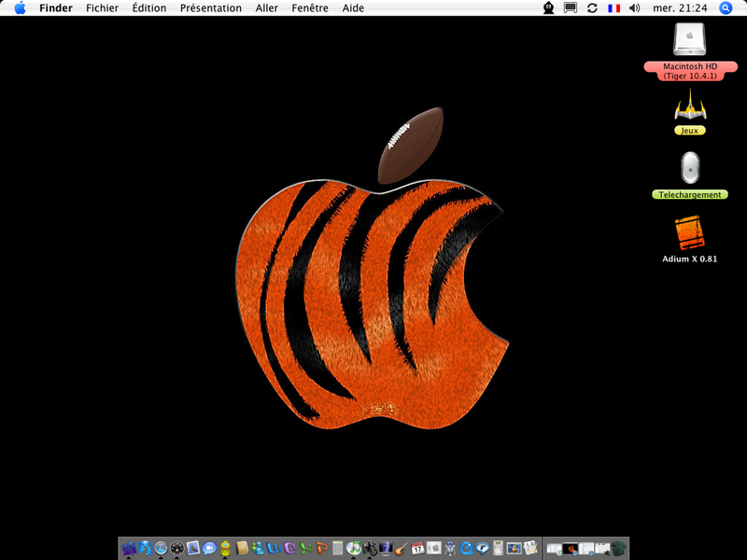Restore minimized window with camera badge
Image resolution: width=747 pixels, height=560 pixels.
tap(602, 549)
